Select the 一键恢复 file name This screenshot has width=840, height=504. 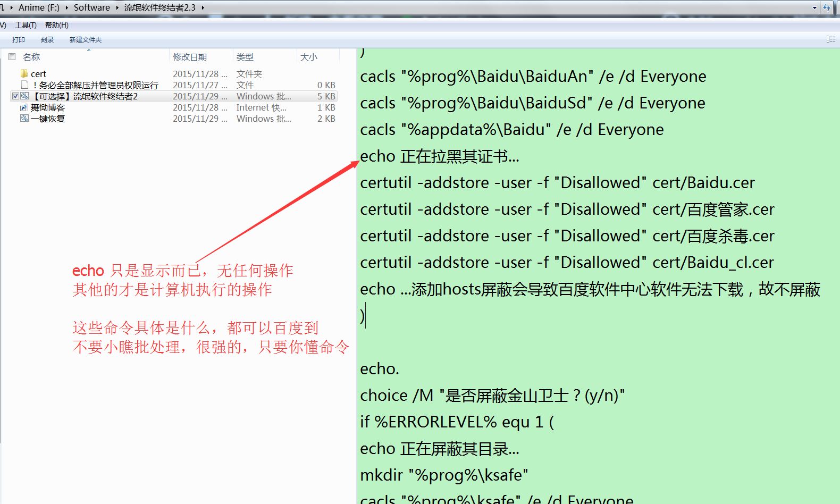[47, 119]
